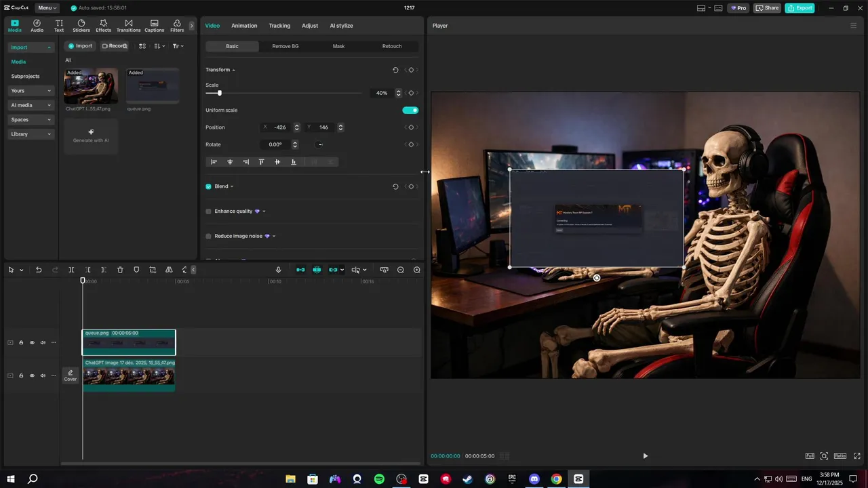Click the Share button
The width and height of the screenshot is (868, 488).
click(768, 8)
